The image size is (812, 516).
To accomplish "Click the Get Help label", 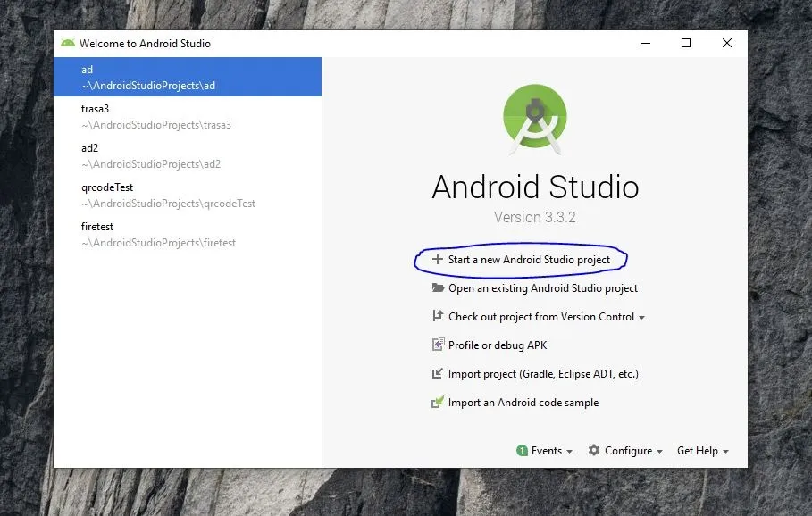I will pyautogui.click(x=697, y=451).
